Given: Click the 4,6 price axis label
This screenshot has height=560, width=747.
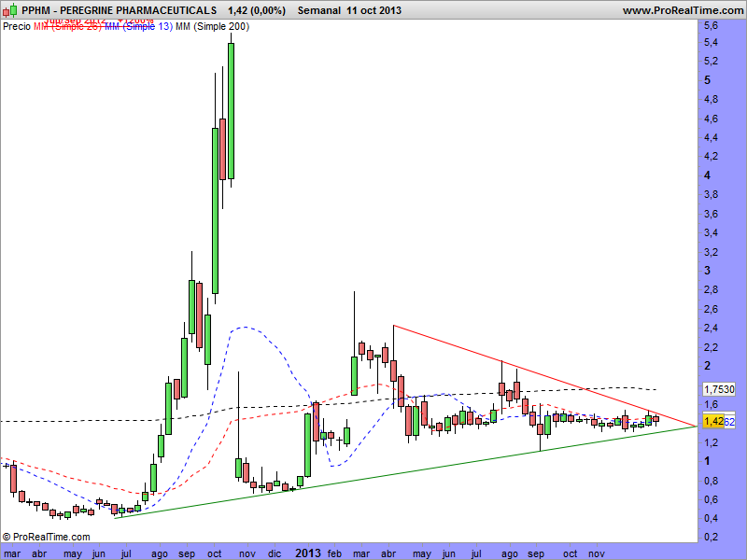Looking at the screenshot, I should 711,119.
